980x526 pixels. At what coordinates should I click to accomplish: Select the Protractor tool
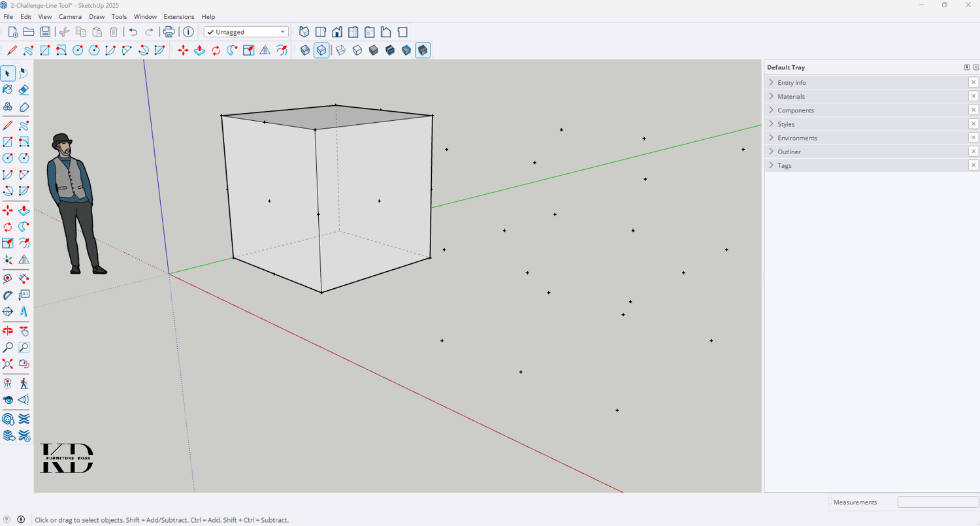(x=8, y=295)
